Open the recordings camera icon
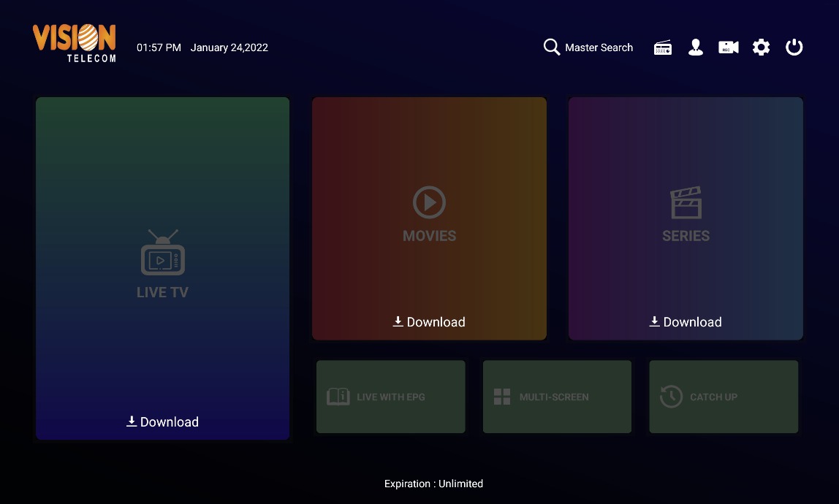The image size is (839, 504). [x=728, y=47]
